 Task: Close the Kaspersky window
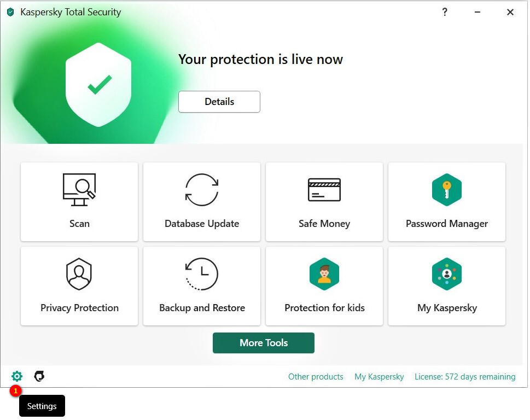click(510, 12)
